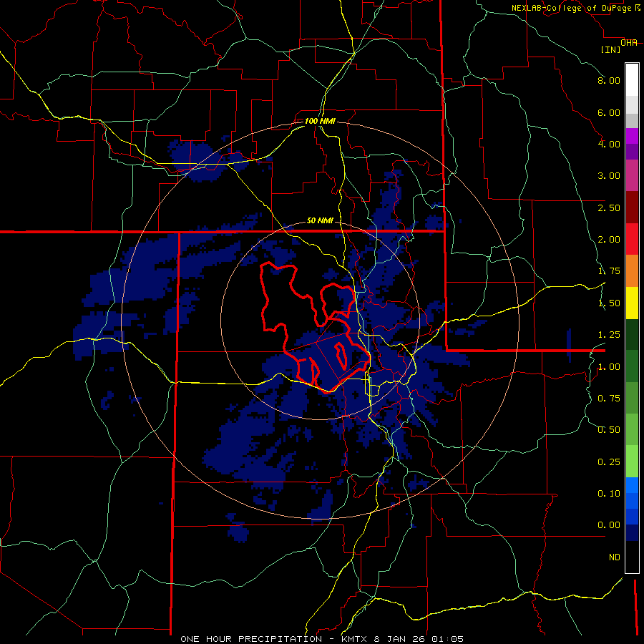The height and width of the screenshot is (644, 644).
Task: Click the 0.25 legend value
Action: pos(609,462)
